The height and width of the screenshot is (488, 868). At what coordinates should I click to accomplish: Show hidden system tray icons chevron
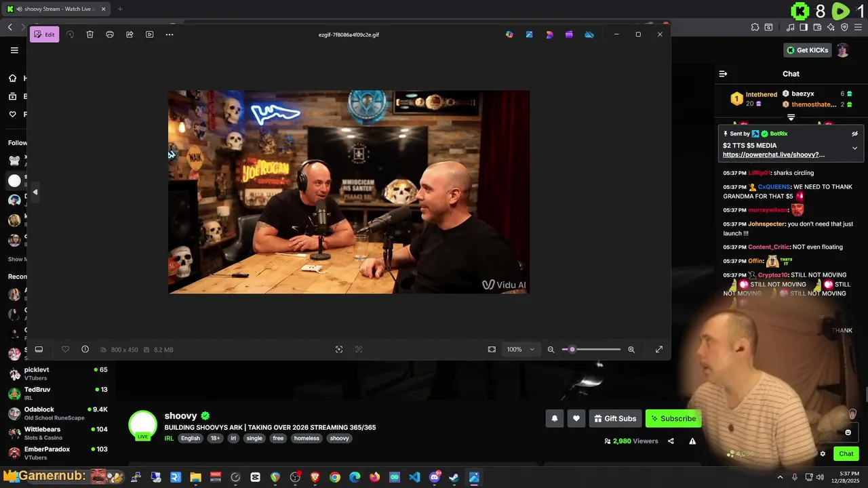point(780,477)
